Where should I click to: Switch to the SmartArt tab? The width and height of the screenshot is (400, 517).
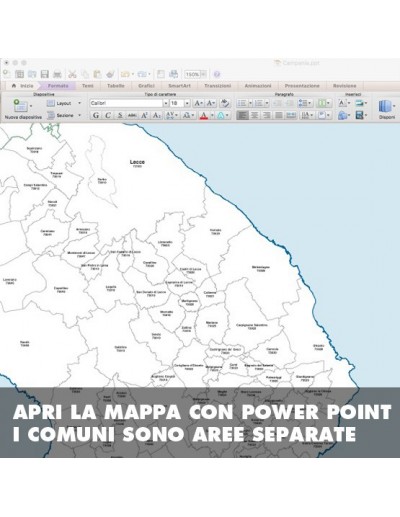click(179, 86)
